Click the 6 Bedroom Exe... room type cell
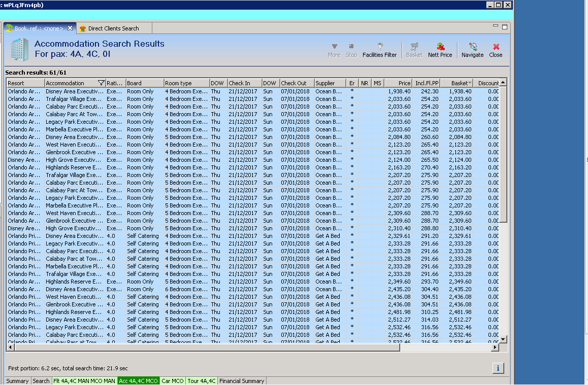This screenshot has height=385, width=588. 187,289
